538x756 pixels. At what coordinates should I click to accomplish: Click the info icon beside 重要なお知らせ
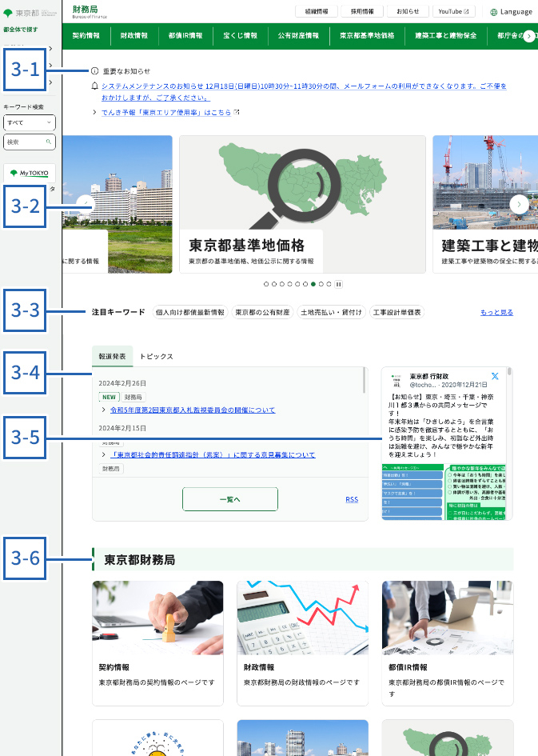coord(94,71)
